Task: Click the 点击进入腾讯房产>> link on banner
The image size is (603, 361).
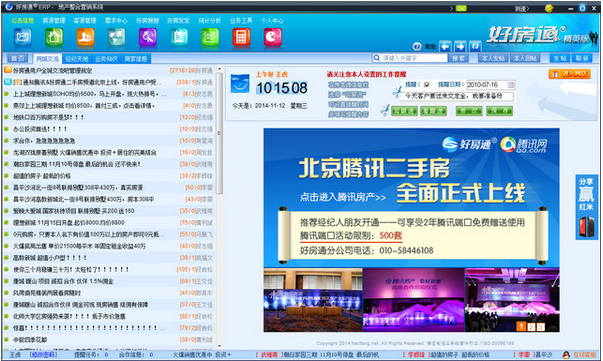Action: 343,197
